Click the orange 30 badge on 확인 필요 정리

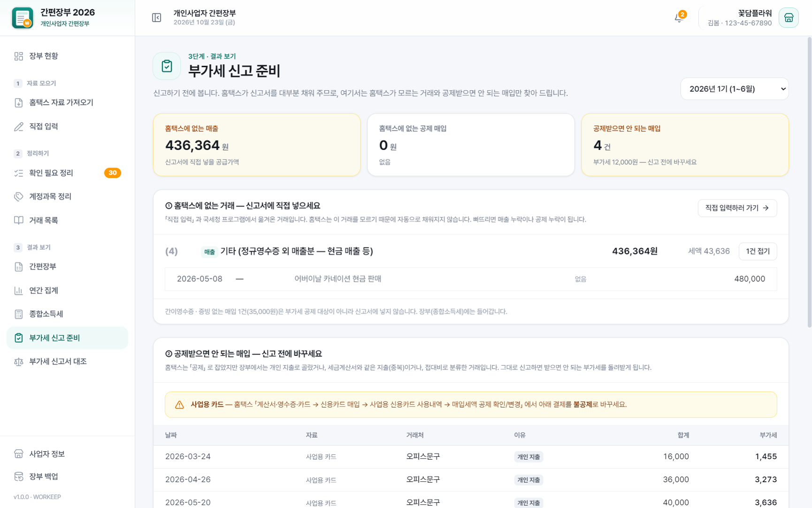pos(113,173)
